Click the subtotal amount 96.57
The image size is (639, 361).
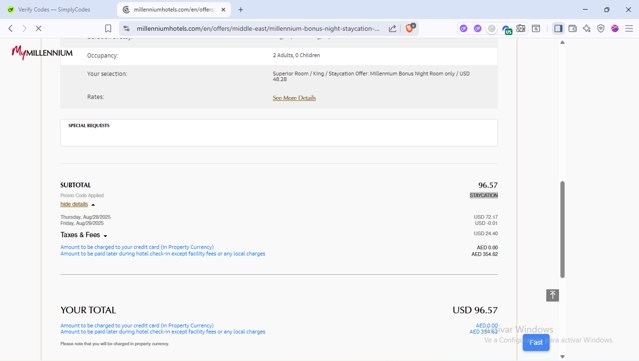click(488, 185)
